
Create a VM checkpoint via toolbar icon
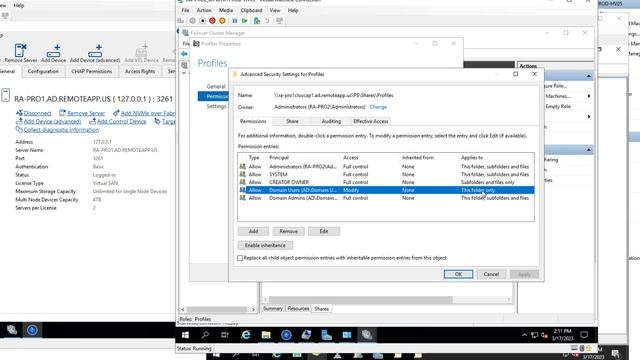[x=257, y=21]
